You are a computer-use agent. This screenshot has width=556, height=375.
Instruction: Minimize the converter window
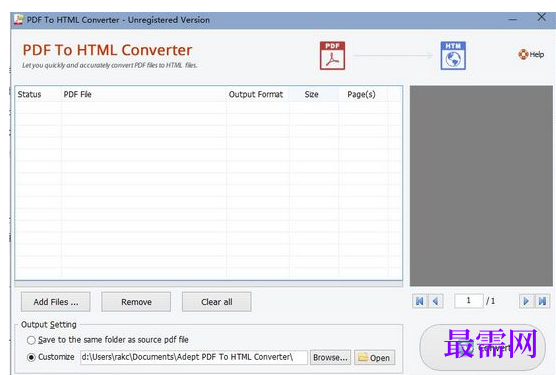(513, 19)
